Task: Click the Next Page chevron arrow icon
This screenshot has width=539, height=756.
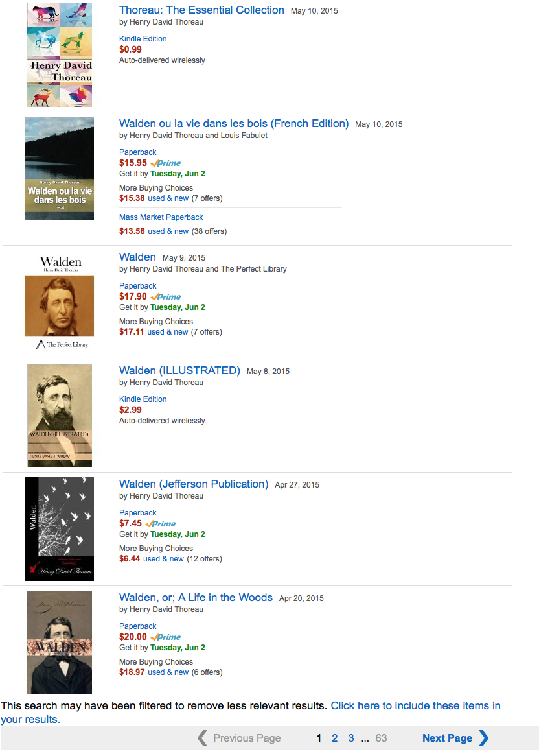Action: 483,738
